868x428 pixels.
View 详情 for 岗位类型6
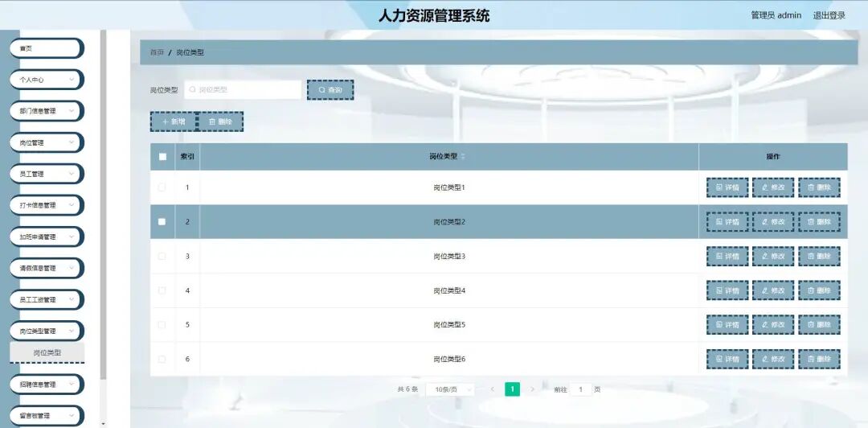pos(727,360)
